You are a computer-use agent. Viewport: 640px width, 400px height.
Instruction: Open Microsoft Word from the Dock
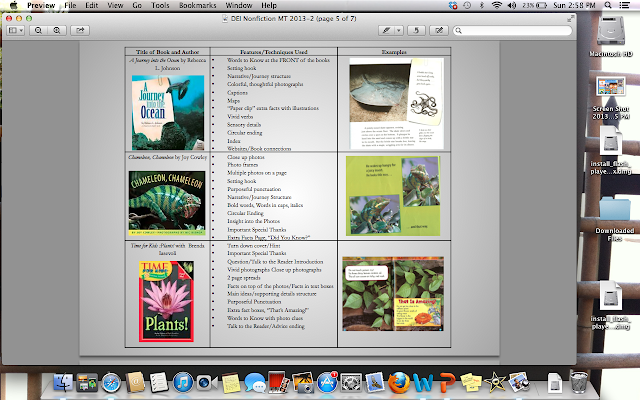coord(423,383)
